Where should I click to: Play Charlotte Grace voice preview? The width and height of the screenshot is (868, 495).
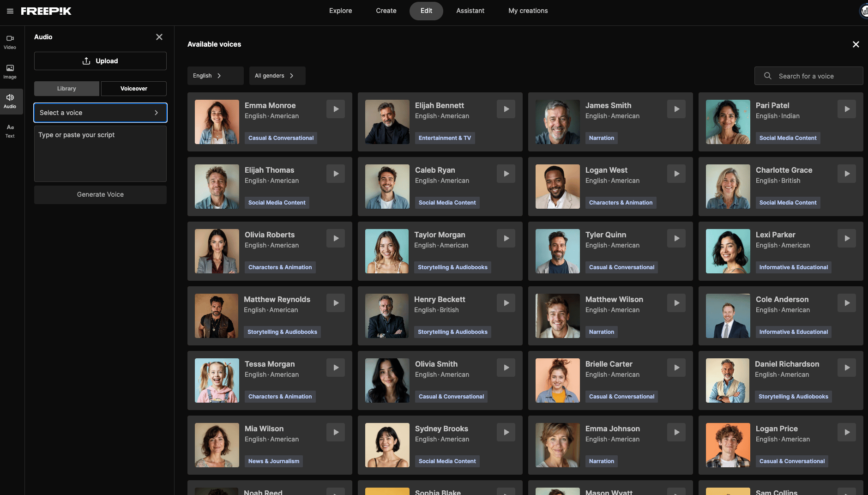(847, 174)
